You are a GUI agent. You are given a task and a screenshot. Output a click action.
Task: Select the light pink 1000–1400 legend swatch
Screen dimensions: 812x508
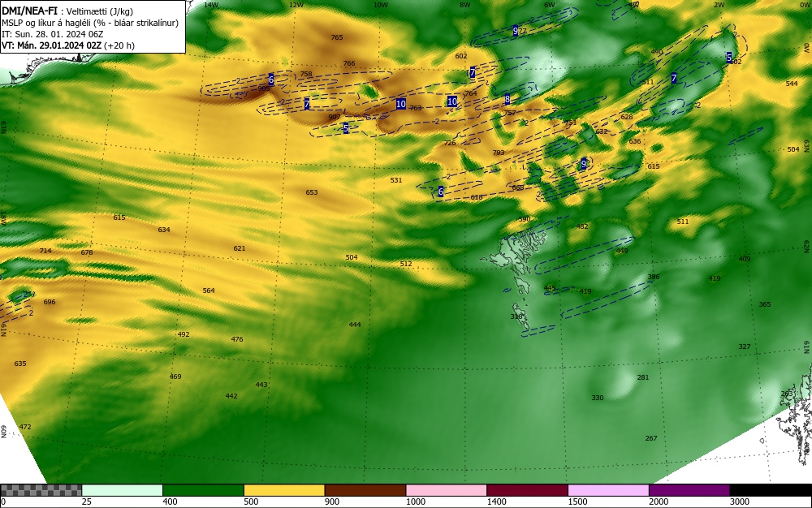pyautogui.click(x=447, y=490)
